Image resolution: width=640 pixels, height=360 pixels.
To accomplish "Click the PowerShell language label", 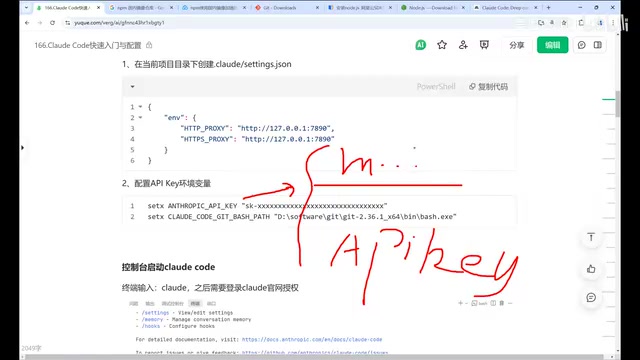I will pos(436,87).
